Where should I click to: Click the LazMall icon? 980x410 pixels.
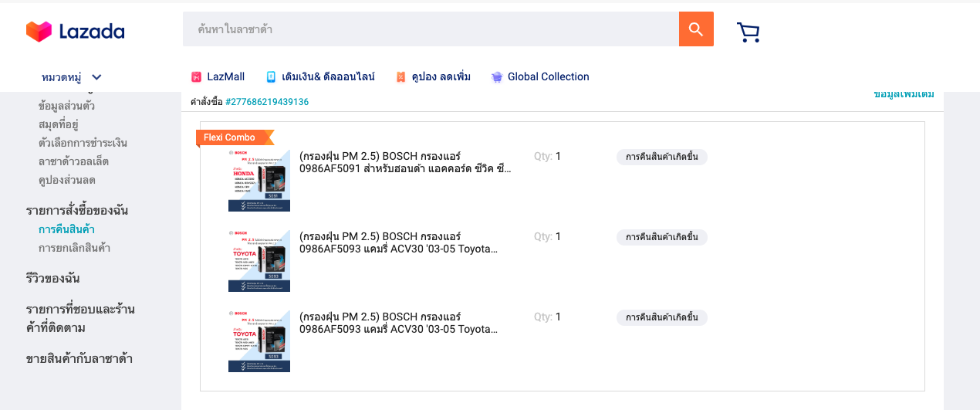pyautogui.click(x=196, y=77)
